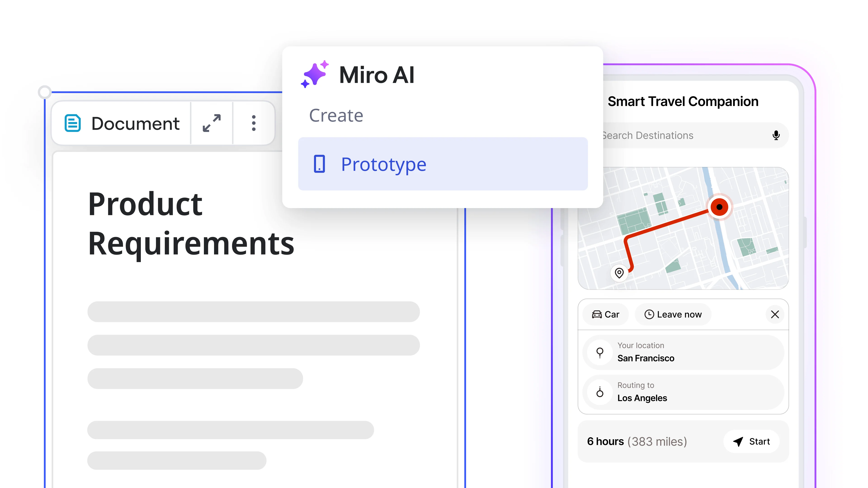Click the 6 hours (383 miles) summary
The height and width of the screenshot is (488, 868).
point(637,441)
